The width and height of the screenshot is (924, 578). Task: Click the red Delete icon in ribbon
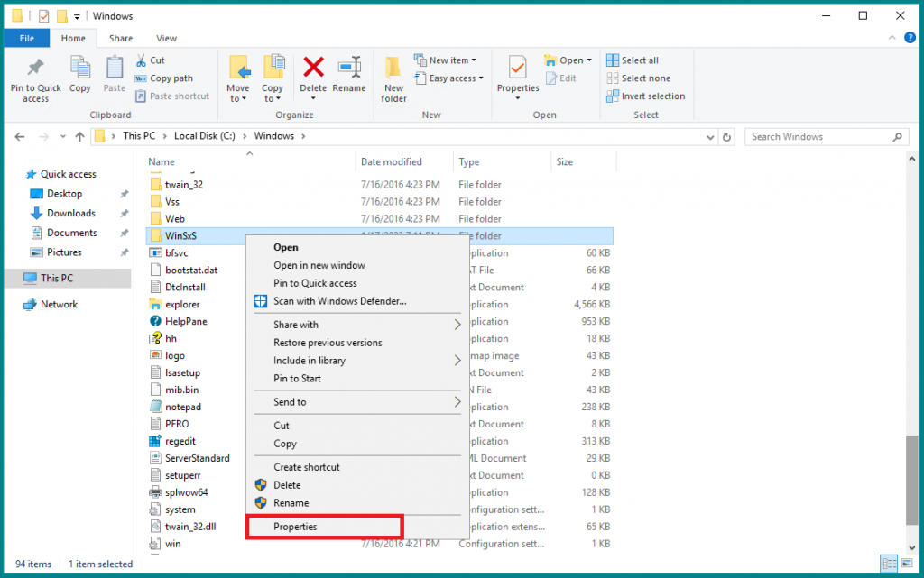click(x=313, y=67)
